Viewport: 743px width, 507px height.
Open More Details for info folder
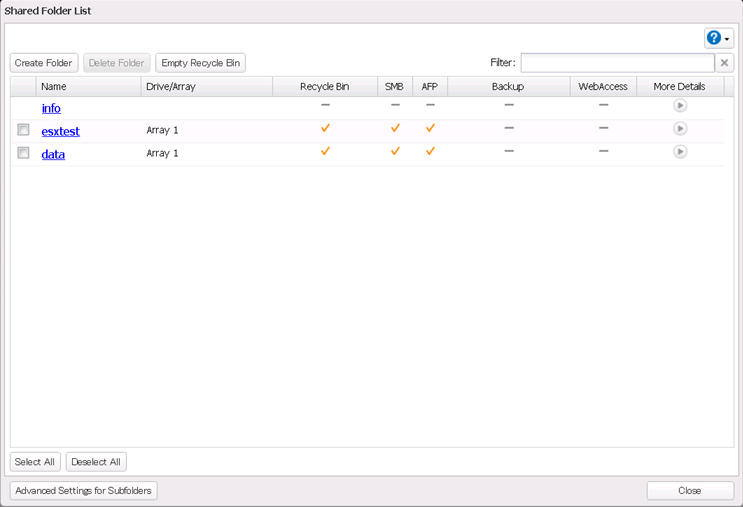pos(680,106)
